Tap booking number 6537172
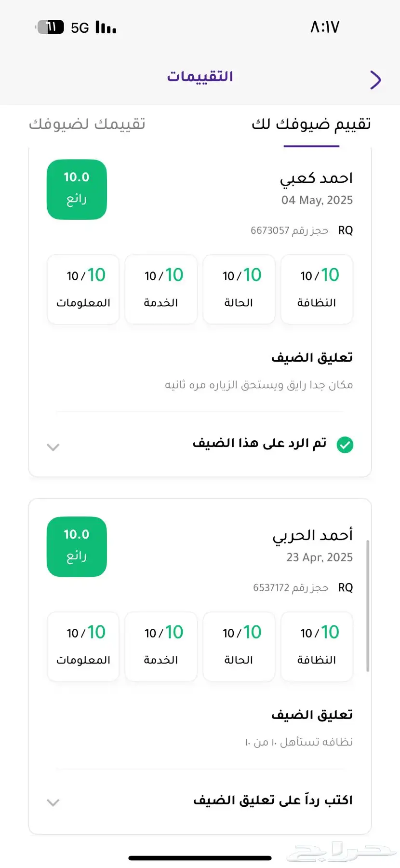Viewport: 400px width, 868px height. 271,588
